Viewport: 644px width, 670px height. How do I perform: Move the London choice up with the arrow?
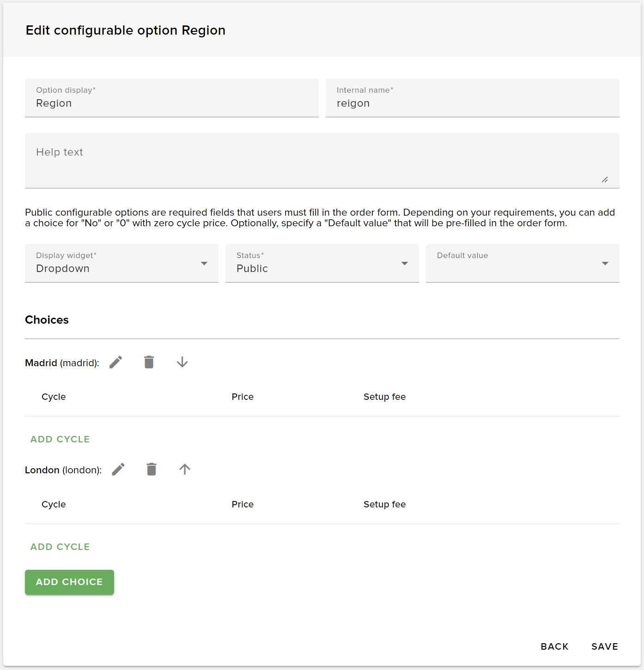[x=184, y=469]
